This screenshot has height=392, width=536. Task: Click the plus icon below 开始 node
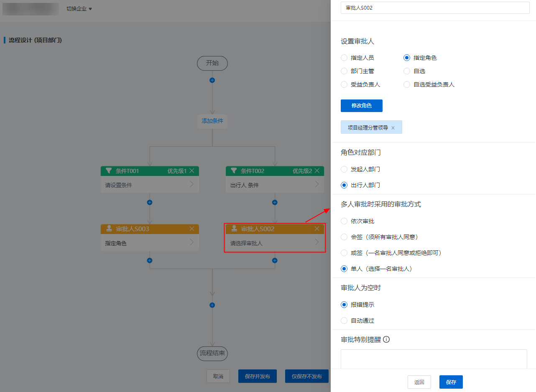pyautogui.click(x=212, y=80)
